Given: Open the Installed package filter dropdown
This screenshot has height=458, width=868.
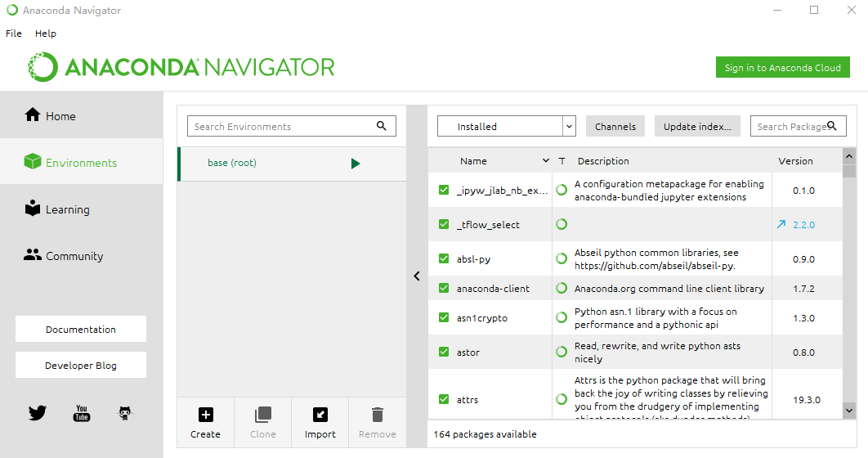Looking at the screenshot, I should [x=507, y=126].
